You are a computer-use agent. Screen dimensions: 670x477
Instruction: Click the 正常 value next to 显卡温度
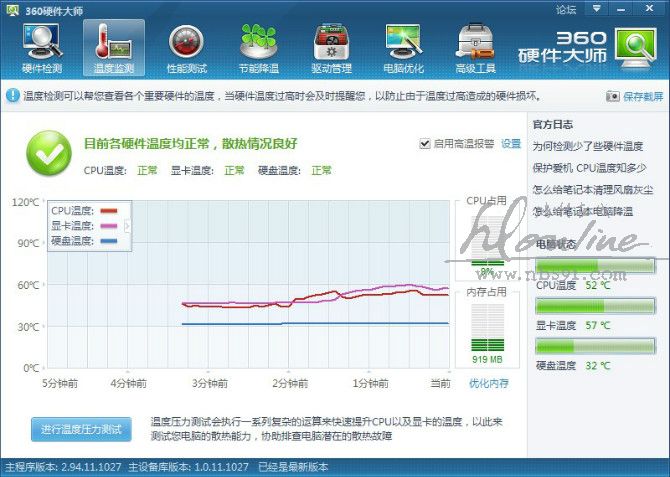[235, 171]
